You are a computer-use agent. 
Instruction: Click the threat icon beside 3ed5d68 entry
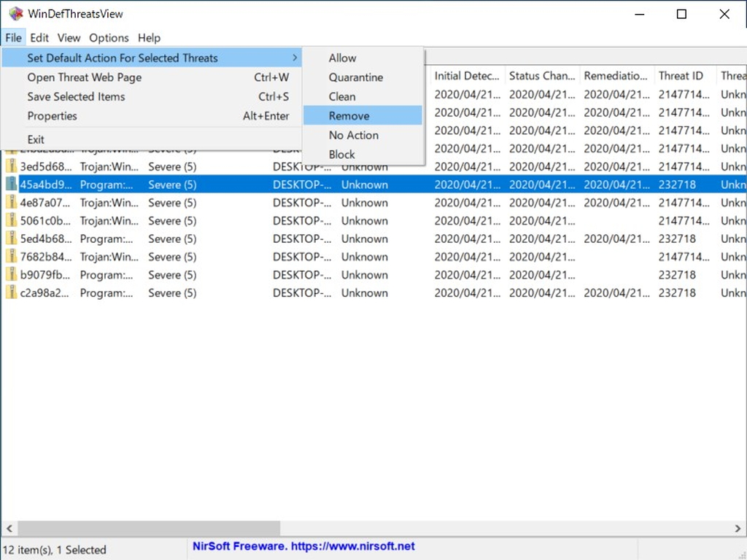click(9, 166)
